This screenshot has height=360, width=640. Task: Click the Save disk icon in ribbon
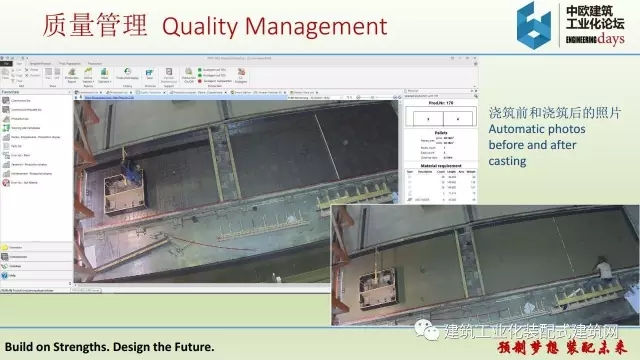pyautogui.click(x=149, y=73)
